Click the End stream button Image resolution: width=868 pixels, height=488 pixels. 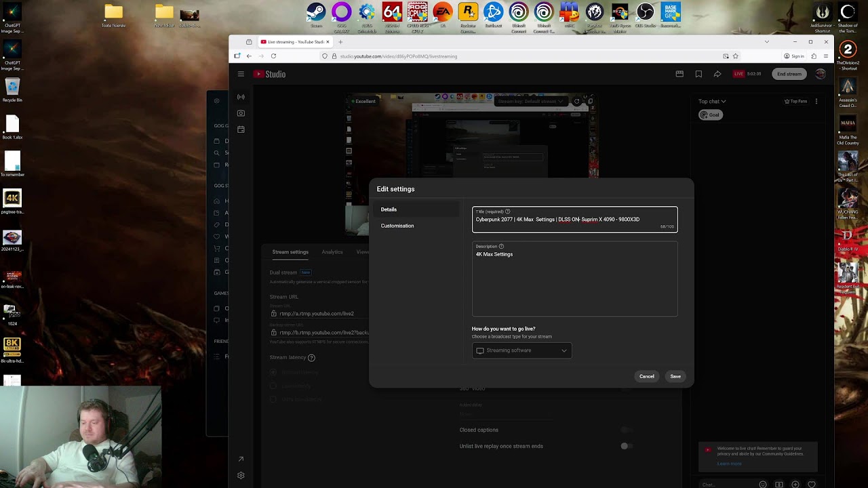point(789,74)
